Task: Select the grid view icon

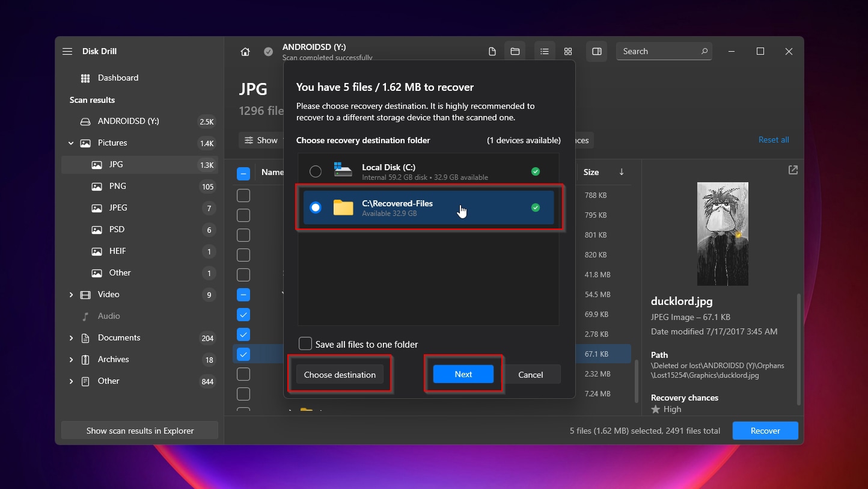Action: point(568,52)
